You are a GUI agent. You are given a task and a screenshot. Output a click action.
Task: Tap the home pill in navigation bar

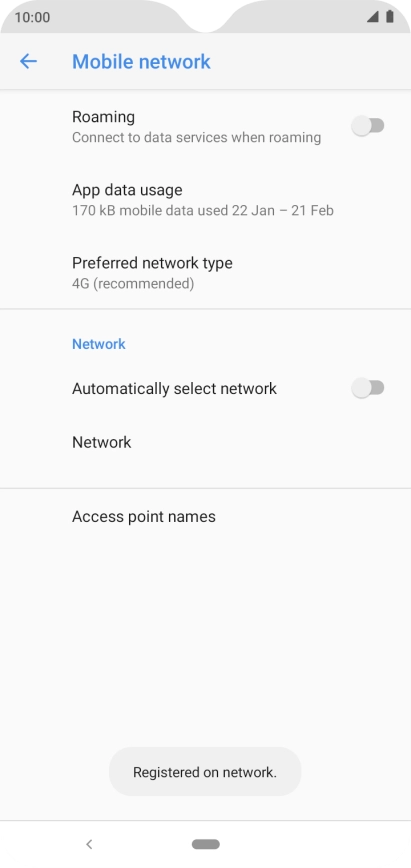coord(206,844)
